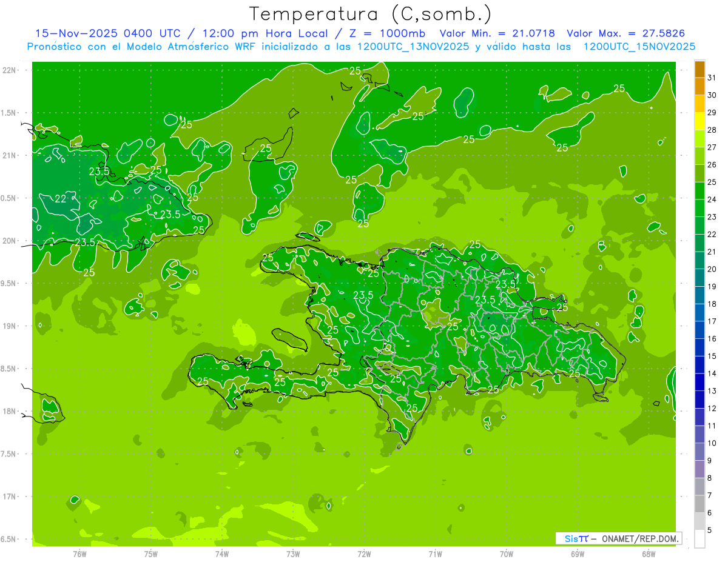Click the legend value 14
Screen dimensions: 728x562
[x=712, y=373]
